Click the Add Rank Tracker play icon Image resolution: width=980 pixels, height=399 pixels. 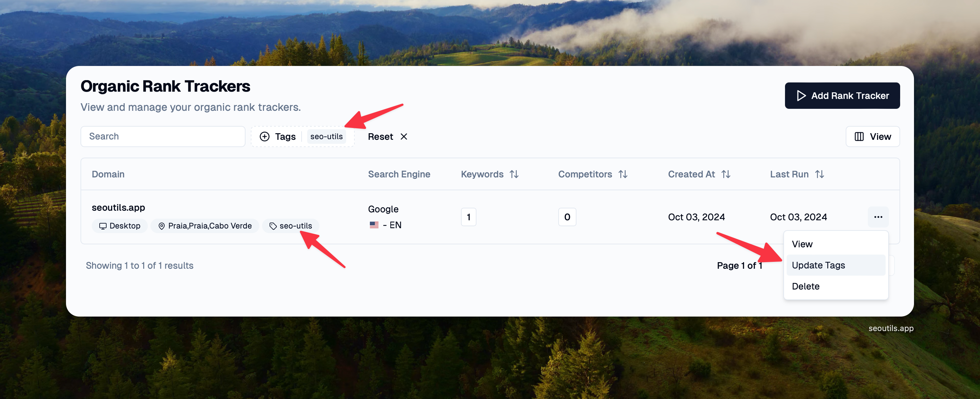point(801,96)
